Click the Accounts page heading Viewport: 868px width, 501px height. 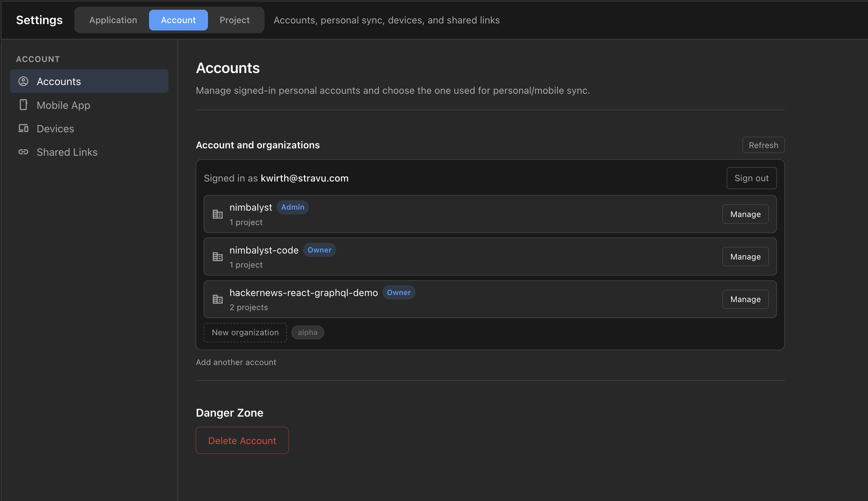[227, 68]
